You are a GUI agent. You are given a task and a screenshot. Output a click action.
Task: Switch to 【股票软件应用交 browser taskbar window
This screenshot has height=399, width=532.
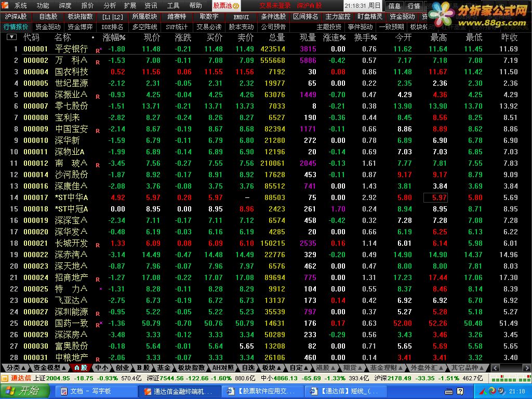262,391
